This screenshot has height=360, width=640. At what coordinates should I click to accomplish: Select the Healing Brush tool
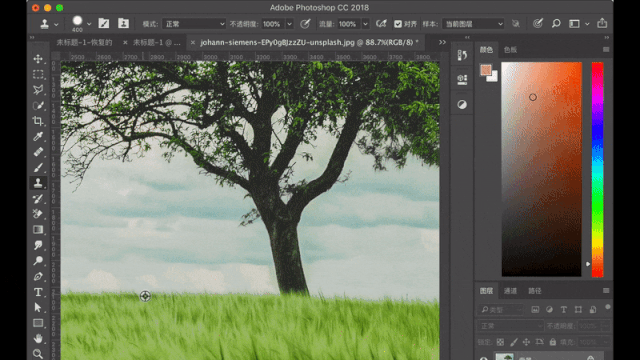click(38, 152)
